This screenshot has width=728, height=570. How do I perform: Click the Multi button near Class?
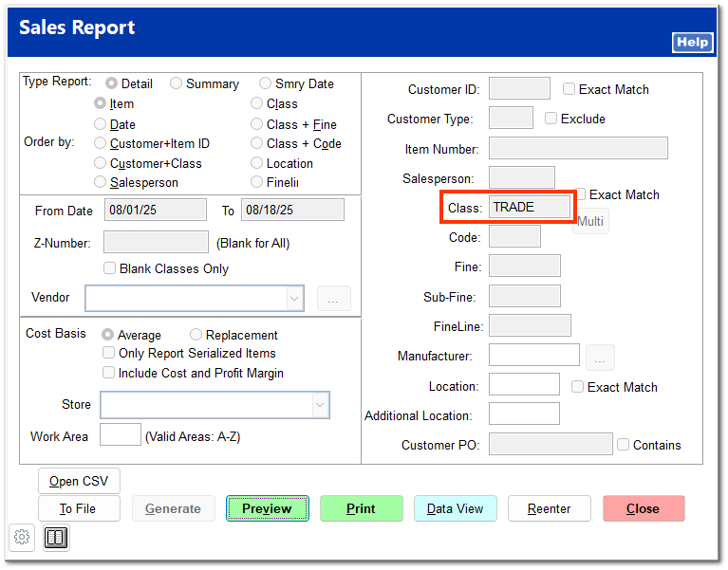(590, 221)
